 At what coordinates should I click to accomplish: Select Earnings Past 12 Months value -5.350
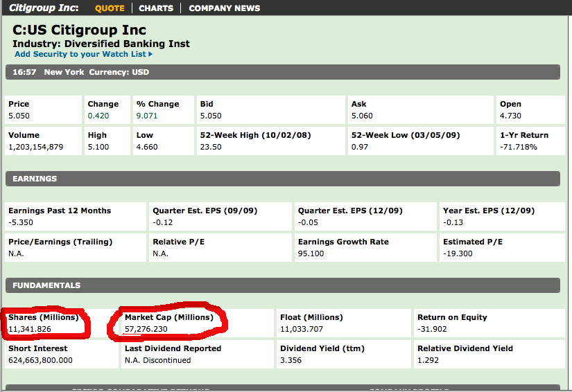21,222
